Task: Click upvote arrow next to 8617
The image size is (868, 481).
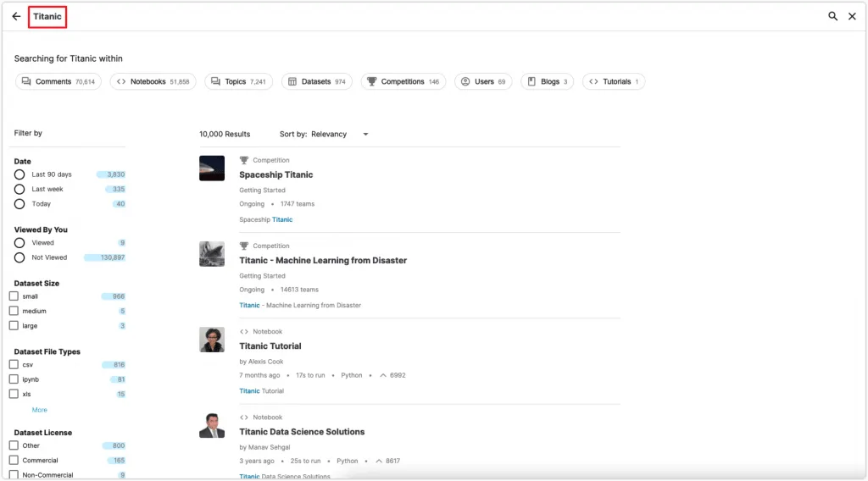Action: pyautogui.click(x=379, y=461)
